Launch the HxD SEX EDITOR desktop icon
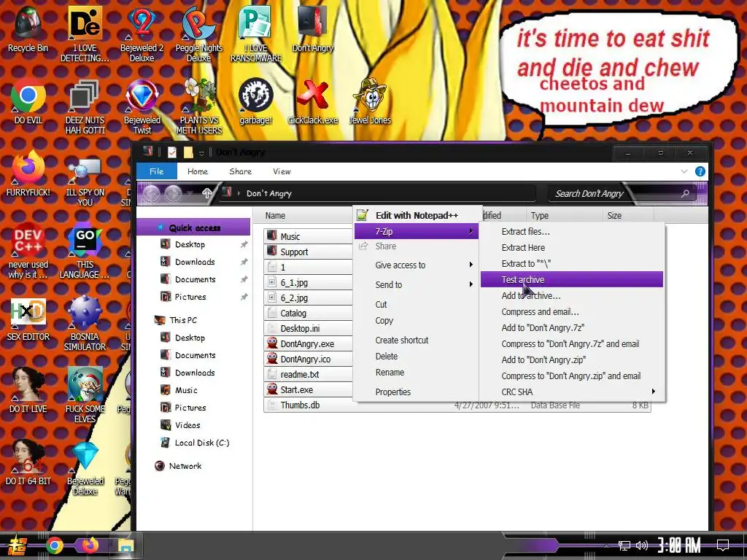Viewport: 747px width, 560px height. click(28, 319)
